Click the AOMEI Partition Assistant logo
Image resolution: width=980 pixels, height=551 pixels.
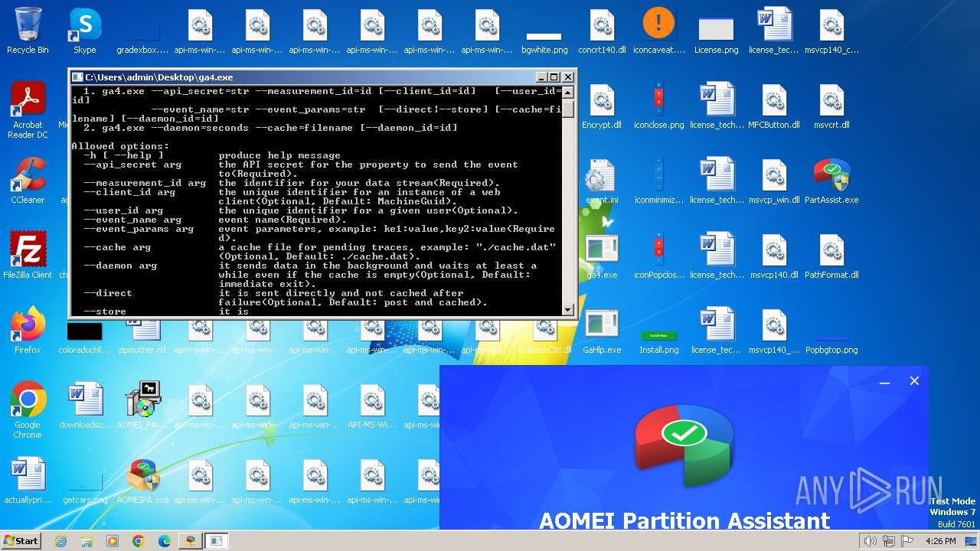pyautogui.click(x=684, y=446)
